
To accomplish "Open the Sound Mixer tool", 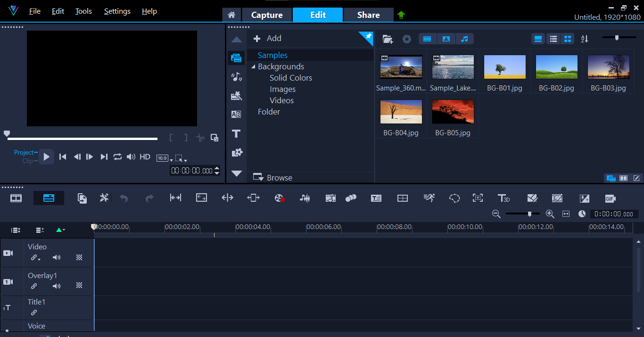I will [x=305, y=198].
